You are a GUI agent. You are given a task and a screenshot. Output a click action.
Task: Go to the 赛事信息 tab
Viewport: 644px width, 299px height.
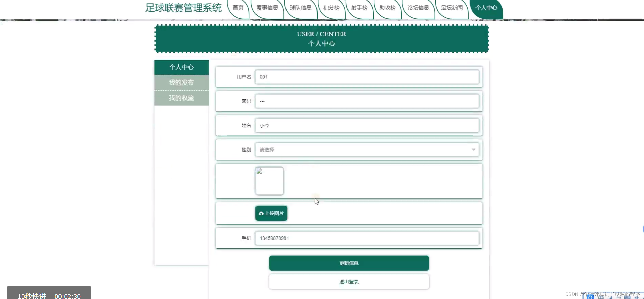pyautogui.click(x=267, y=8)
